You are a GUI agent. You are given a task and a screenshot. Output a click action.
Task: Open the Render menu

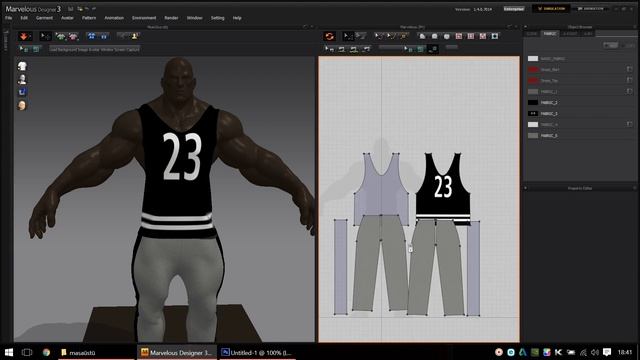tap(171, 18)
